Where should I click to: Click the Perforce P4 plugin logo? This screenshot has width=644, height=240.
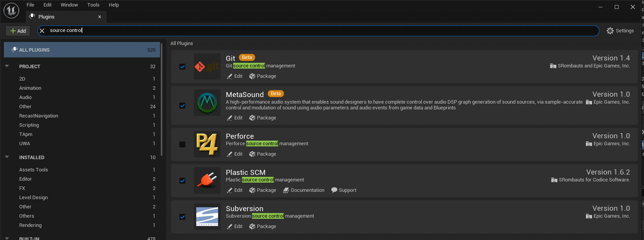point(207,144)
